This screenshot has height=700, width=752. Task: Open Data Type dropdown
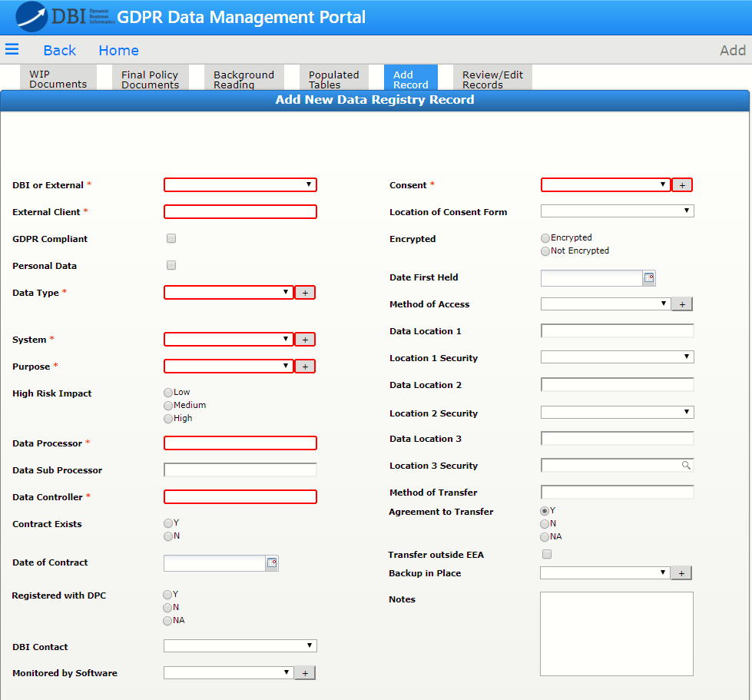point(229,292)
